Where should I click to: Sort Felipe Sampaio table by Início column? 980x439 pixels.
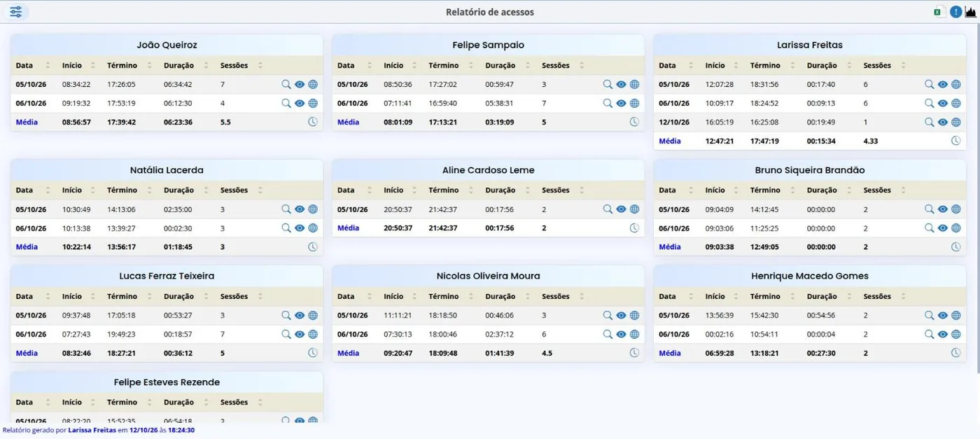click(x=400, y=65)
